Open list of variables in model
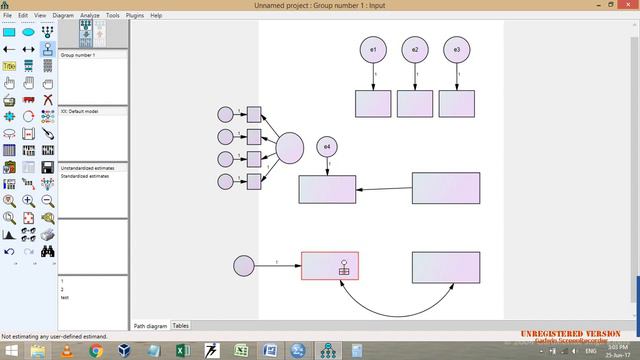This screenshot has width=640, height=360. click(x=28, y=66)
